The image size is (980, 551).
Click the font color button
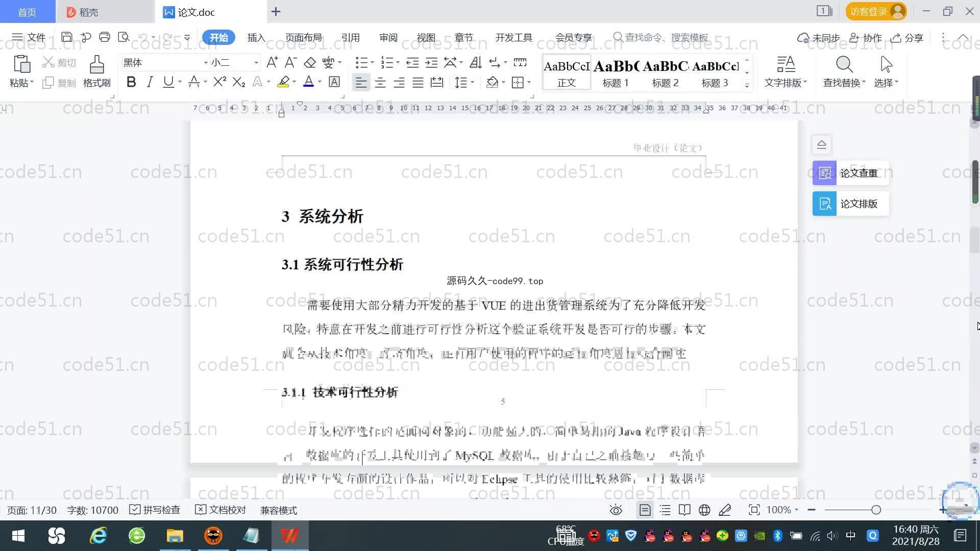(x=308, y=82)
